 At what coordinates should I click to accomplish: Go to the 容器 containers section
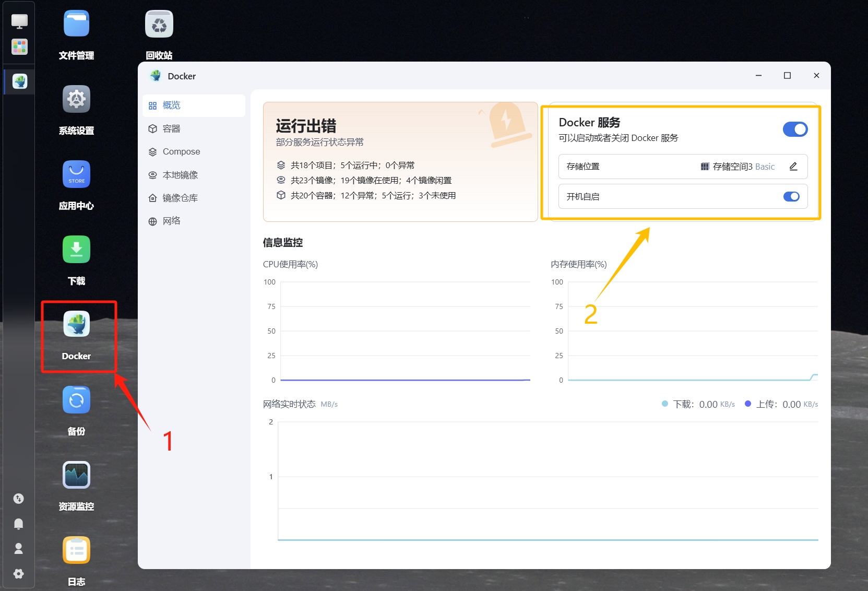click(194, 128)
